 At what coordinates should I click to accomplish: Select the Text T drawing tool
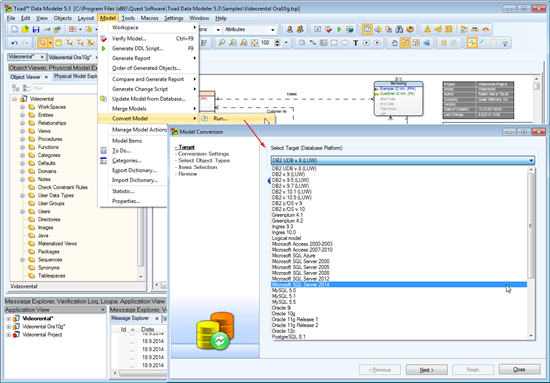click(x=356, y=43)
